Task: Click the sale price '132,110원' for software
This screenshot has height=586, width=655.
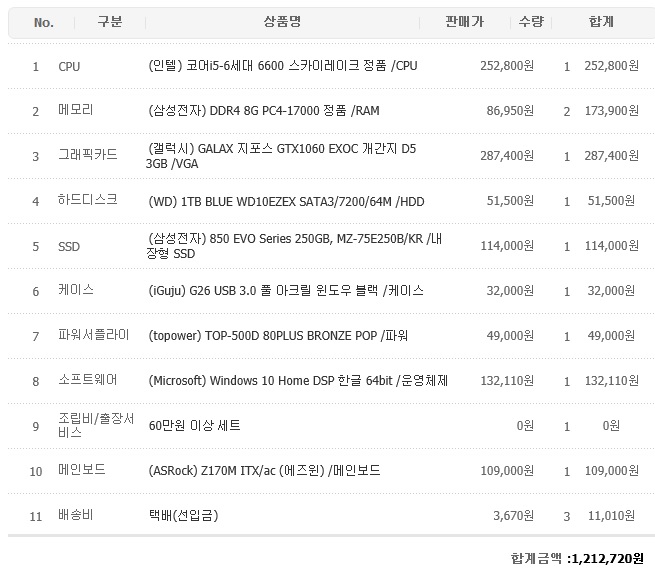Action: click(507, 381)
